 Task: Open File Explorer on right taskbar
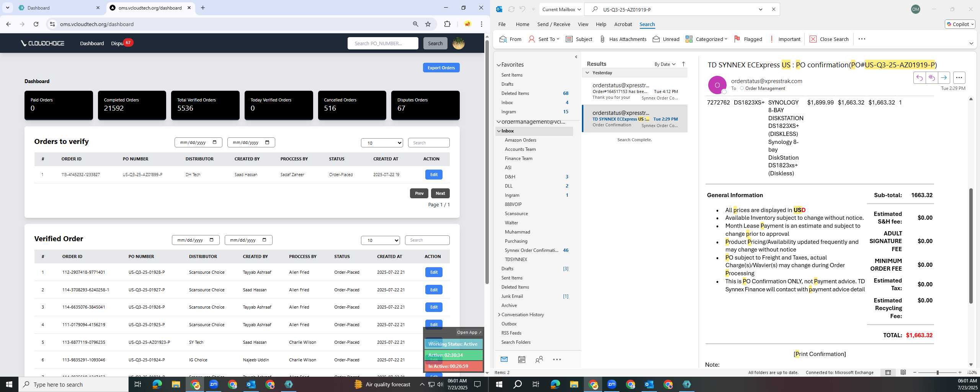574,384
